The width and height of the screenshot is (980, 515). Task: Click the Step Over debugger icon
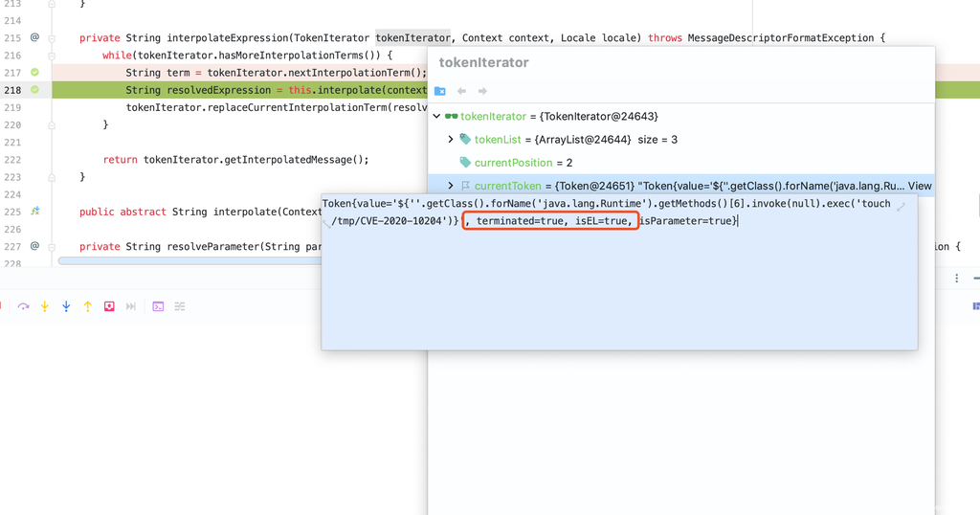point(23,306)
